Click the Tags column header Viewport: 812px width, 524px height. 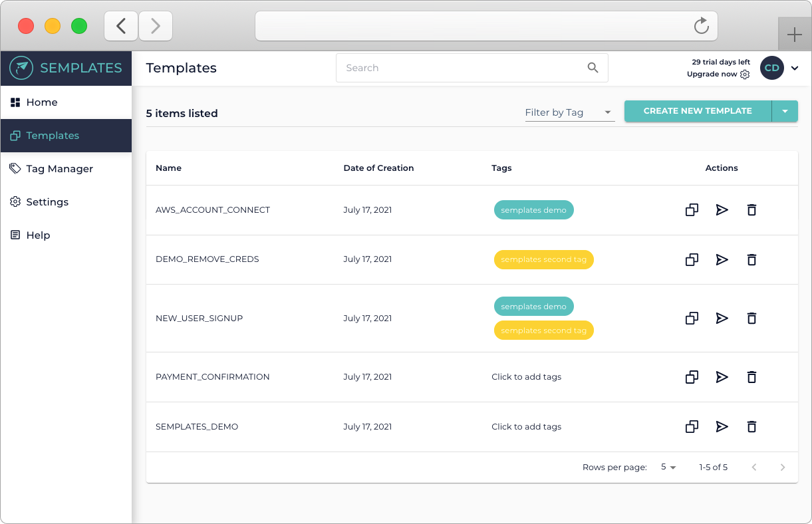click(501, 168)
